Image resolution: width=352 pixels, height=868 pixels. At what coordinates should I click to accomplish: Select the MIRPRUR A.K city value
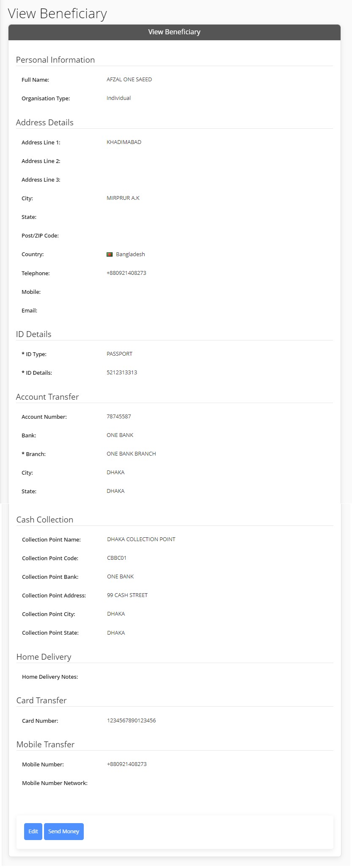click(123, 198)
